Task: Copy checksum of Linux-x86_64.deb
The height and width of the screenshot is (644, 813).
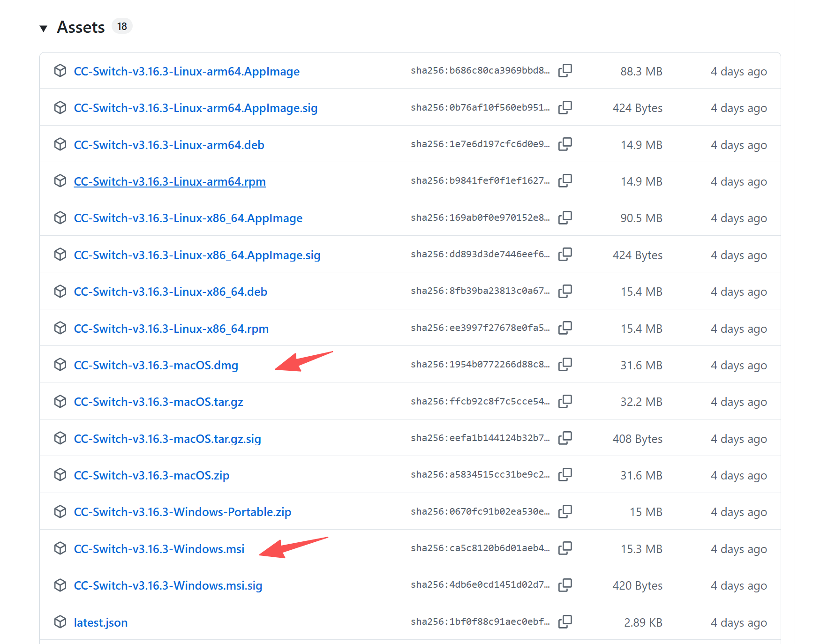Action: 565,291
